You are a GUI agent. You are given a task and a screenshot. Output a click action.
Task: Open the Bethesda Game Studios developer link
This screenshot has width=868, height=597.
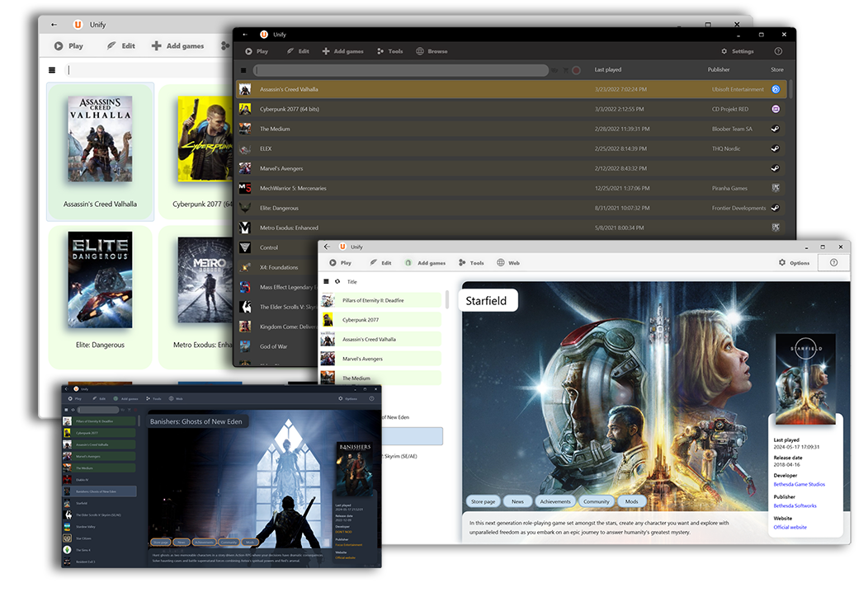tap(799, 484)
